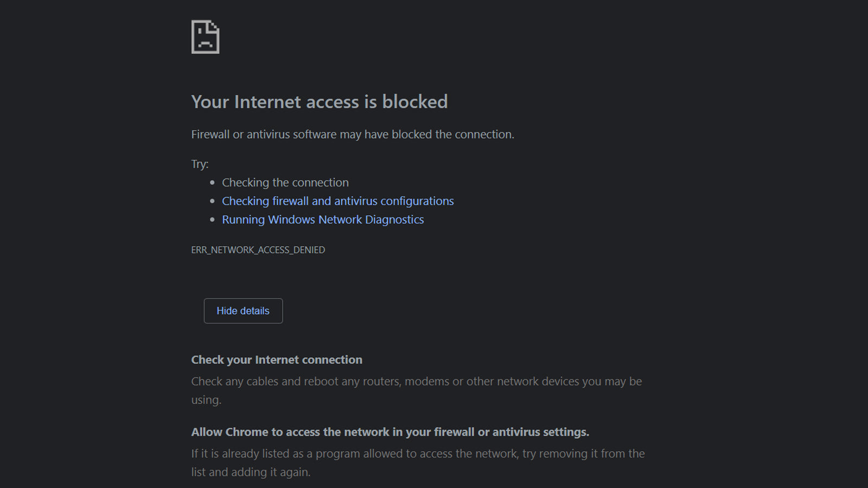The image size is (868, 488).
Task: Click the 'Try:' label
Action: 200,164
